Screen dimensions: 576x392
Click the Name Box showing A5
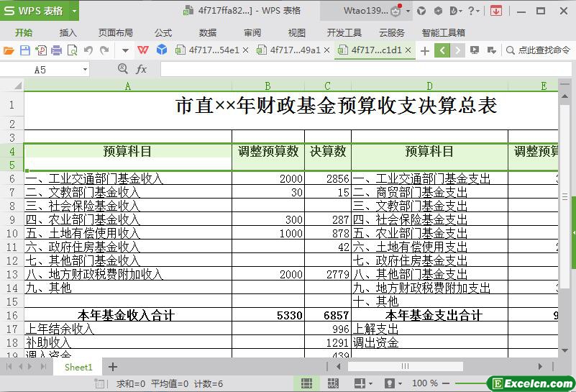click(40, 70)
